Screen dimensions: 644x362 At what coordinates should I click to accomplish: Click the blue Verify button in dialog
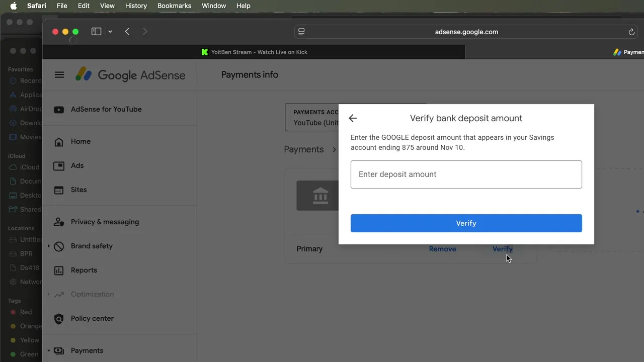pos(466,223)
